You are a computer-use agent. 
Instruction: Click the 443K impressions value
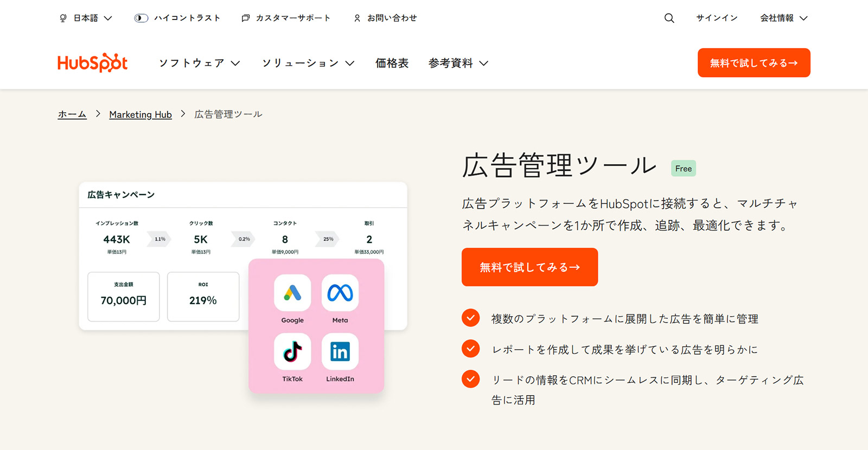click(x=117, y=239)
